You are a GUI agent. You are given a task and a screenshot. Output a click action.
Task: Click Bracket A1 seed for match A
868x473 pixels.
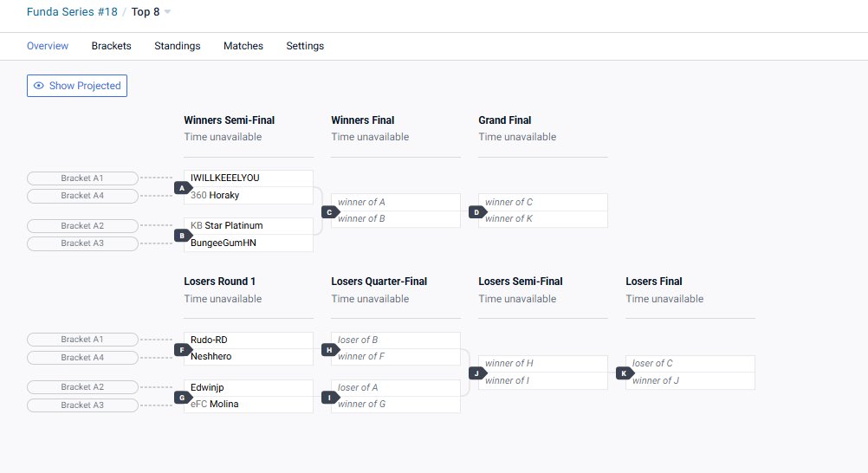coord(82,178)
